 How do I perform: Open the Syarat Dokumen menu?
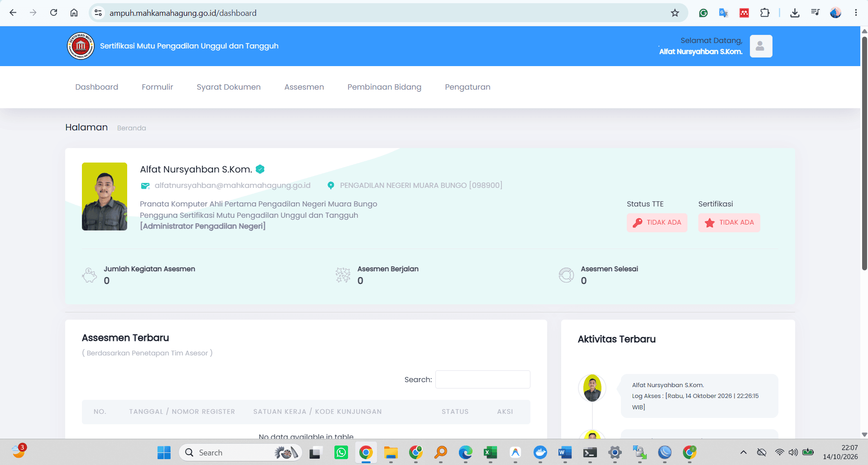coord(229,87)
